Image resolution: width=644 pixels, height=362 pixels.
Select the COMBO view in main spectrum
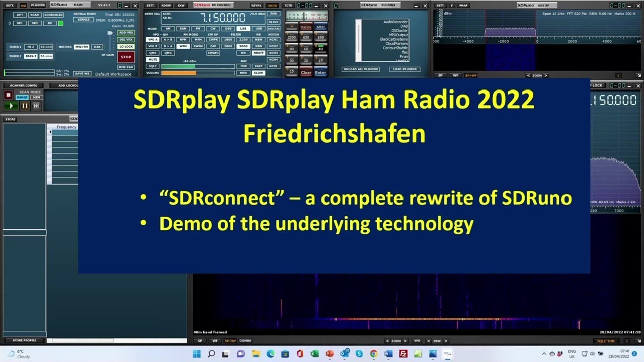[x=245, y=340]
